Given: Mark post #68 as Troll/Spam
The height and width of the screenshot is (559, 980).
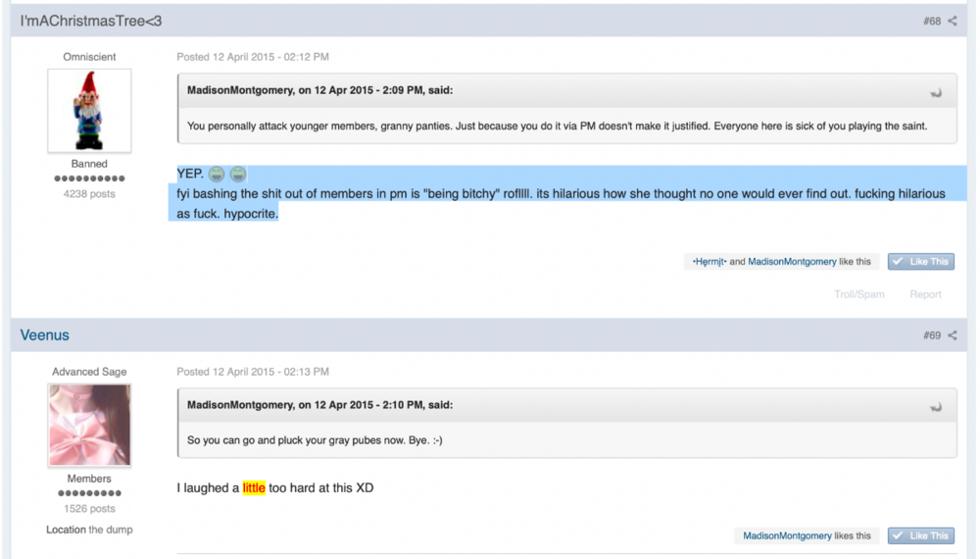Looking at the screenshot, I should tap(858, 294).
